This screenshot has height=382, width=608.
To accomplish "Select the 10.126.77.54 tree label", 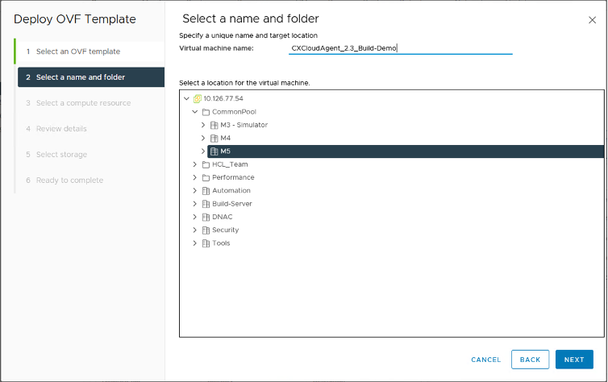I will (x=223, y=99).
